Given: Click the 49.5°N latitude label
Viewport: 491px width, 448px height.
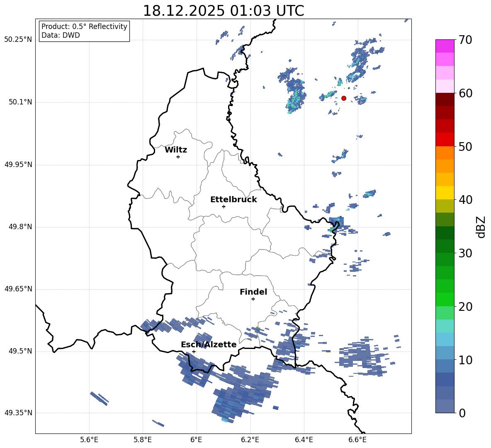Looking at the screenshot, I should 20,351.
